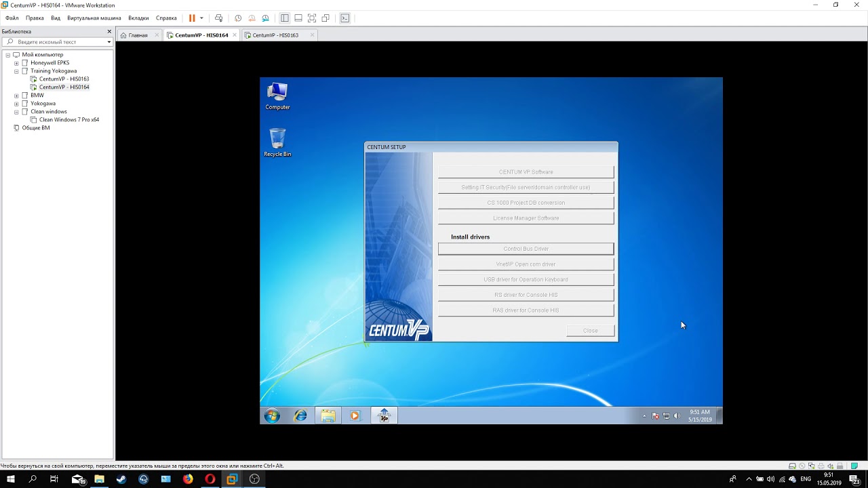Image resolution: width=868 pixels, height=488 pixels.
Task: Toggle the thumbnail bar view icon
Action: (298, 18)
